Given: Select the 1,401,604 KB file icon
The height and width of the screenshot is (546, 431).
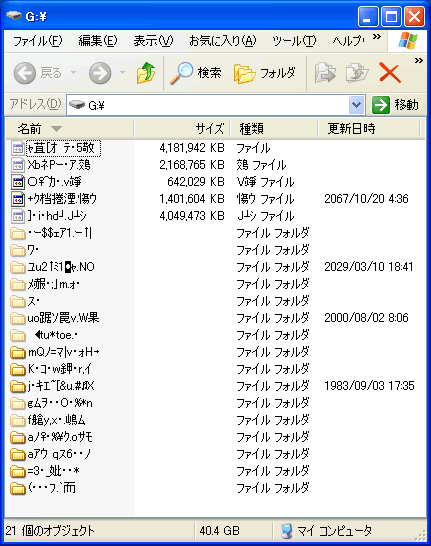Looking at the screenshot, I should [x=17, y=199].
